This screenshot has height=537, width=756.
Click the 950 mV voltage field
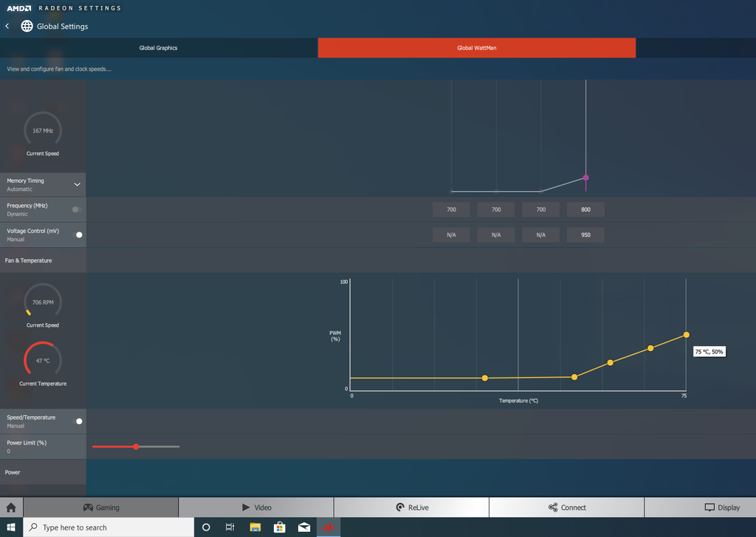click(x=585, y=235)
